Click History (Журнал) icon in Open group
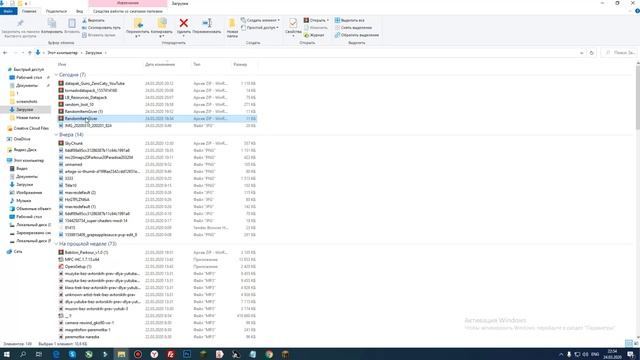 [x=314, y=35]
